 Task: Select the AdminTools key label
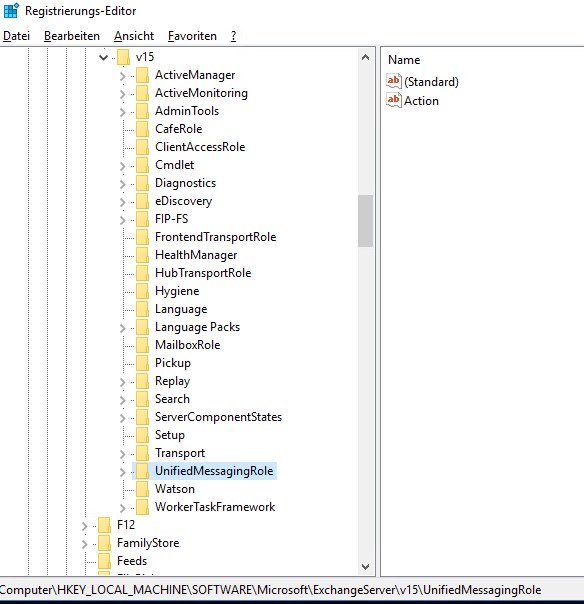187,111
